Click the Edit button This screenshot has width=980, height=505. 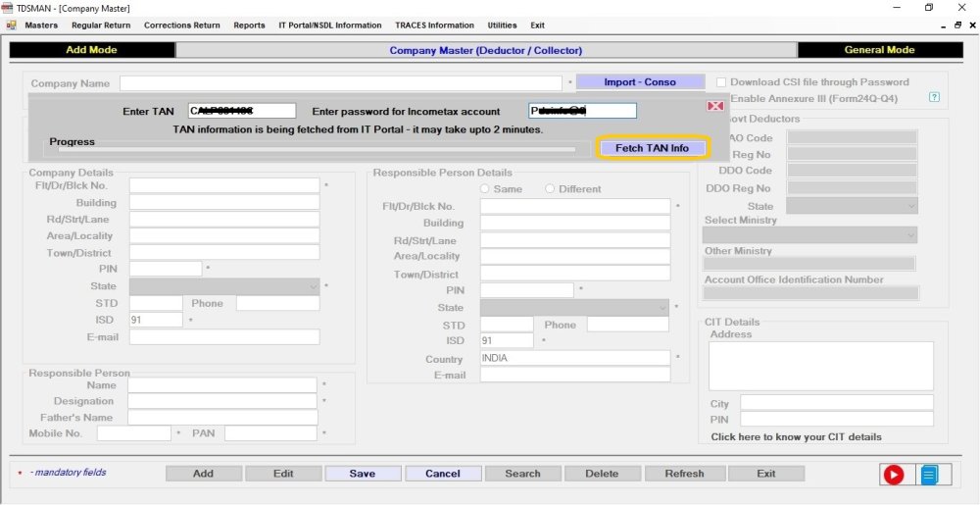pyautogui.click(x=283, y=474)
